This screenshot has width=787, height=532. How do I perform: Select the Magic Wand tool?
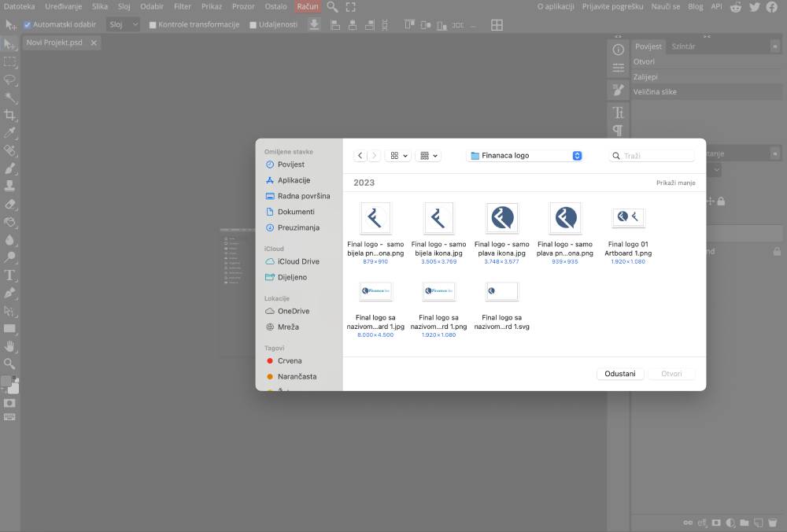coord(9,98)
